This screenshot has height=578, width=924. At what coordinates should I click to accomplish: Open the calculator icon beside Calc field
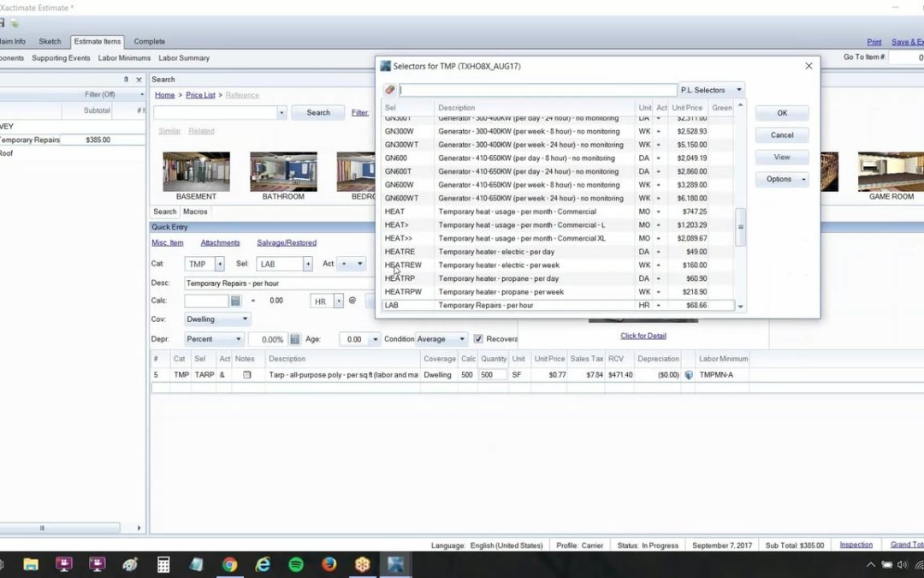(236, 301)
